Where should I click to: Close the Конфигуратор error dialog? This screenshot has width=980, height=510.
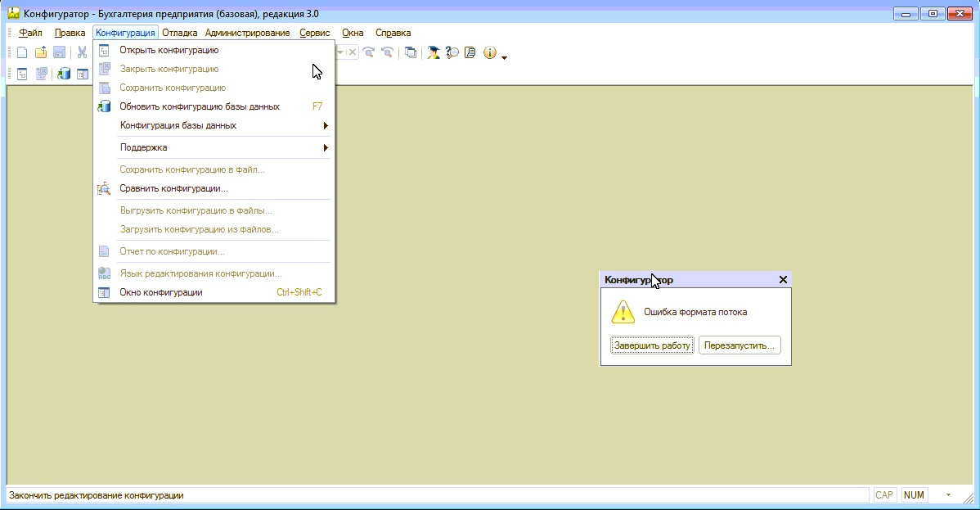(x=783, y=280)
